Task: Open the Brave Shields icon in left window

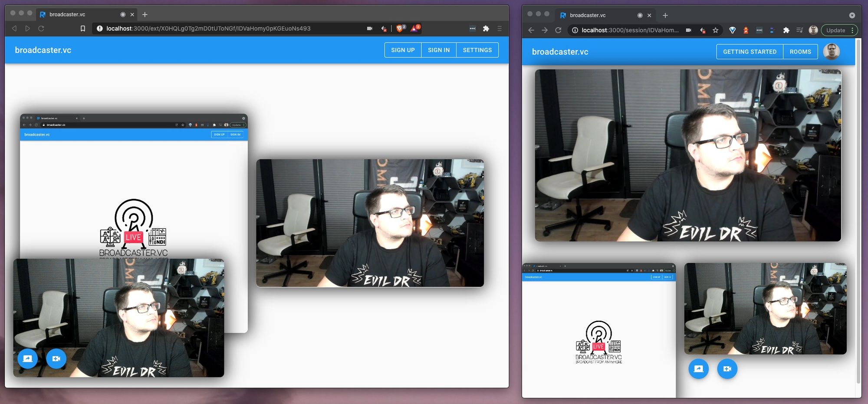Action: (401, 28)
